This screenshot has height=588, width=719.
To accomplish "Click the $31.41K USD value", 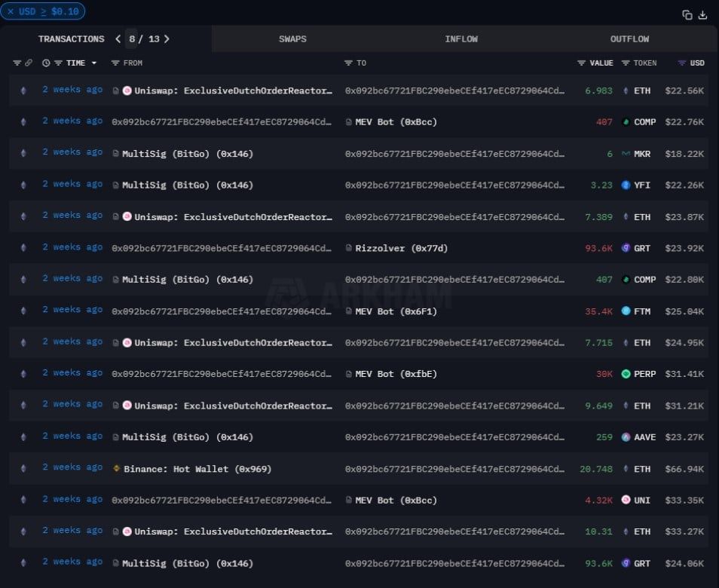I will click(x=684, y=374).
